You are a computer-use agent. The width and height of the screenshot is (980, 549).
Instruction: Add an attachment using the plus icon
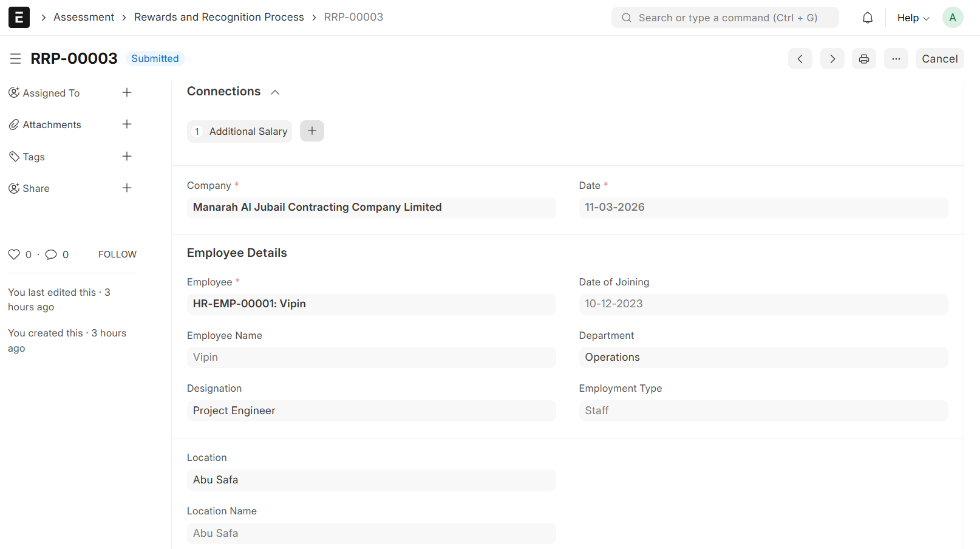pos(126,124)
